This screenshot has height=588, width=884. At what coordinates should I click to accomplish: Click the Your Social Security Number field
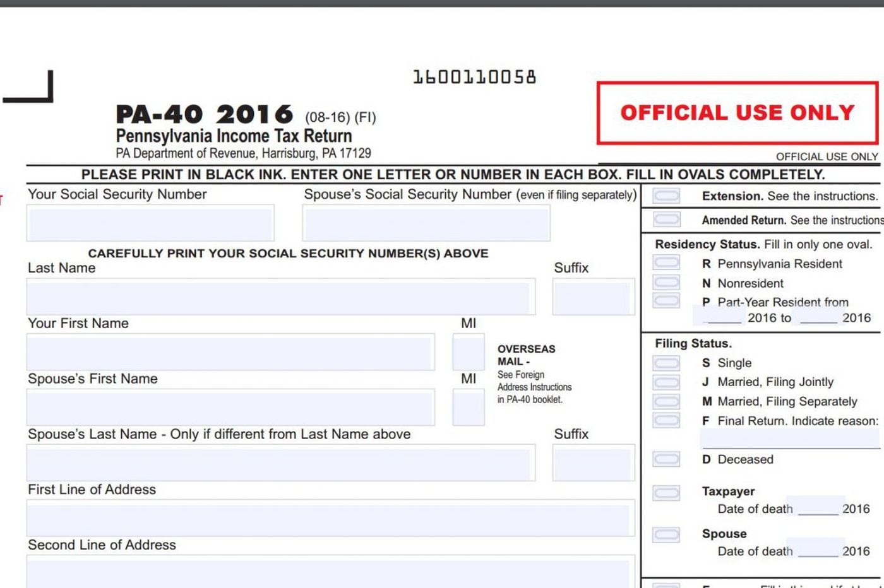tap(150, 223)
